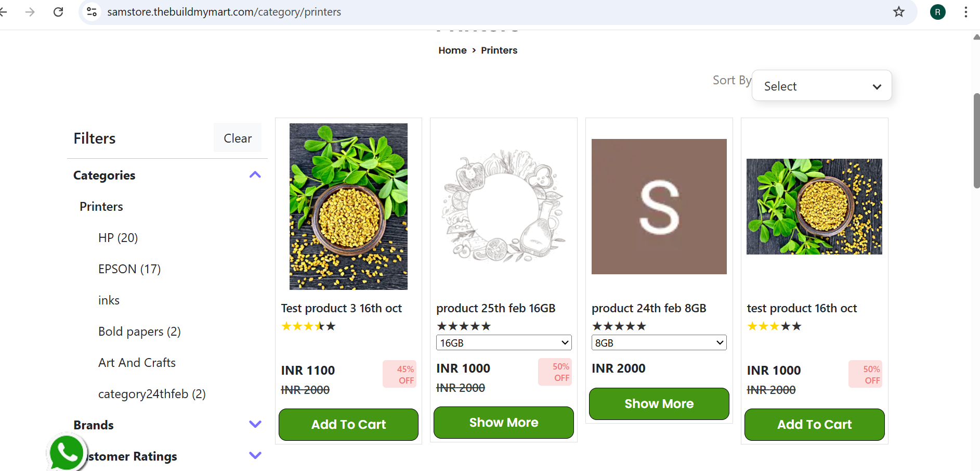Expand the Customer Ratings filter section

pyautogui.click(x=255, y=455)
